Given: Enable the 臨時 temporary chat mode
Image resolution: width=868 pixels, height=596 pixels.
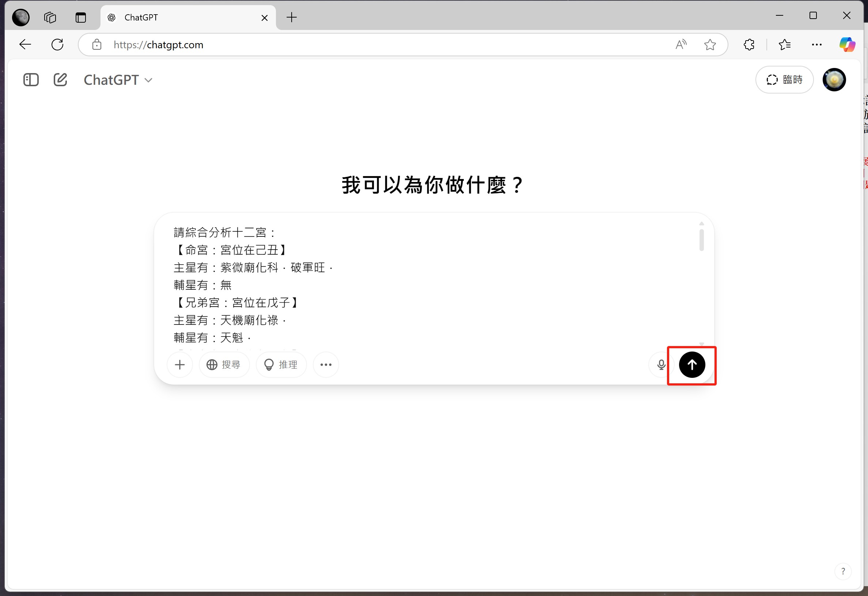Looking at the screenshot, I should (784, 80).
